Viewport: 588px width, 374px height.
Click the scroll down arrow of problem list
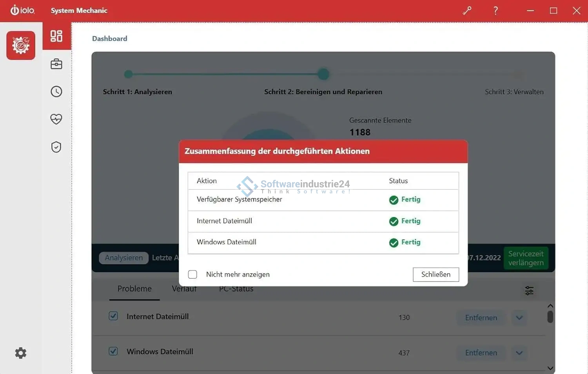click(x=550, y=368)
